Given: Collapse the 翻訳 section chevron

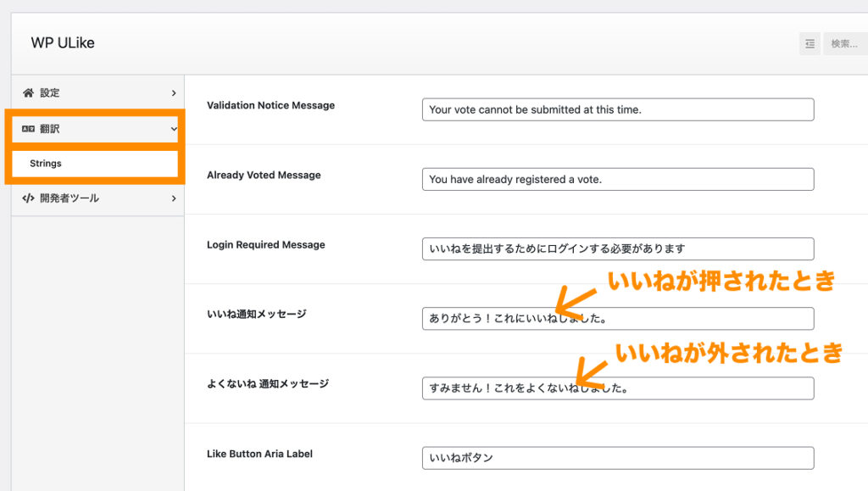Looking at the screenshot, I should [x=174, y=129].
